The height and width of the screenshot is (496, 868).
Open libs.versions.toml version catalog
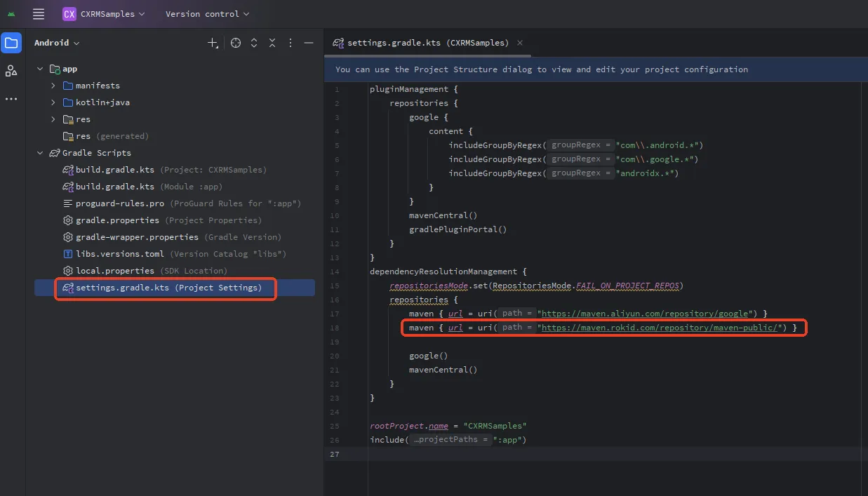175,254
